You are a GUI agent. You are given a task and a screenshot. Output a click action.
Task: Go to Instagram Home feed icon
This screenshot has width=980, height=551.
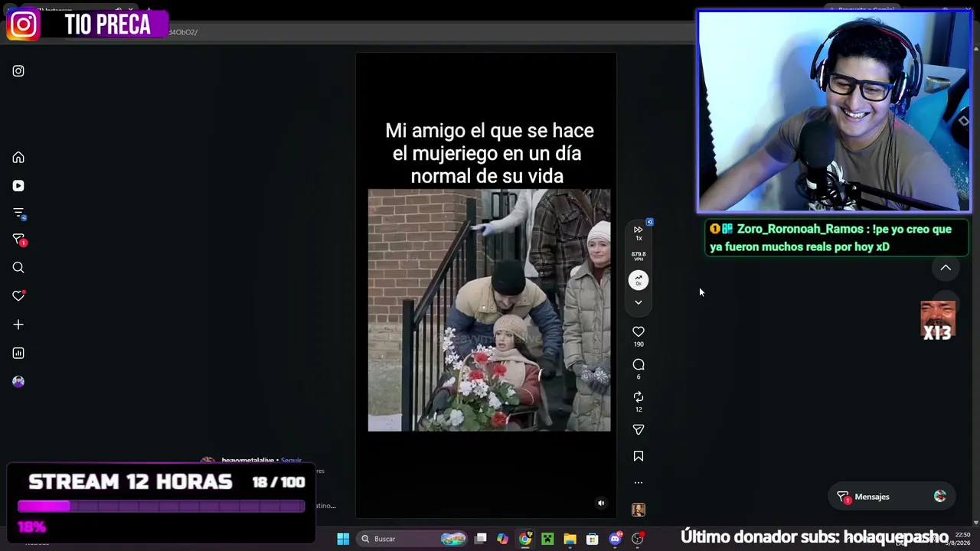18,158
